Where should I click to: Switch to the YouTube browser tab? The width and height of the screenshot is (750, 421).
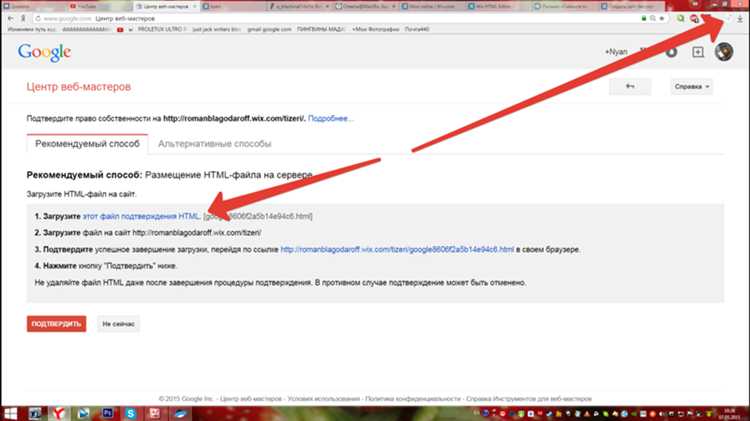click(99, 6)
